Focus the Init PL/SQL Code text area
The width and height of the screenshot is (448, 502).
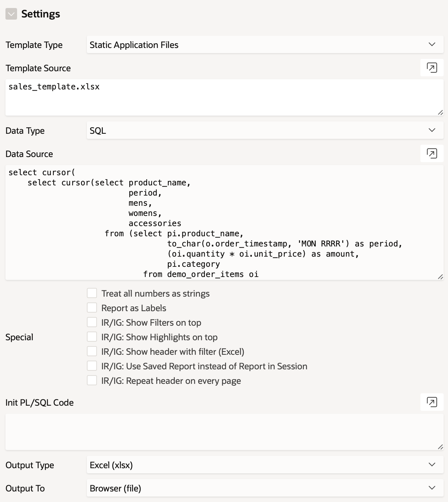click(224, 432)
